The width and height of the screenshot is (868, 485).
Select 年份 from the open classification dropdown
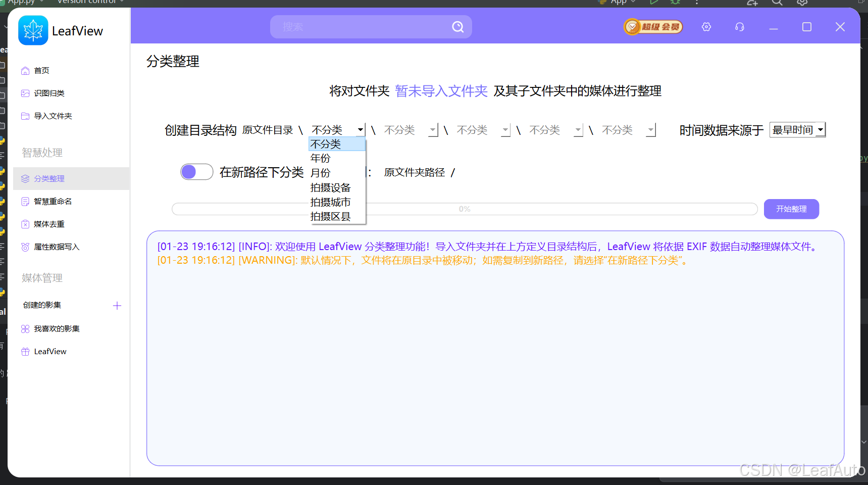pos(320,158)
